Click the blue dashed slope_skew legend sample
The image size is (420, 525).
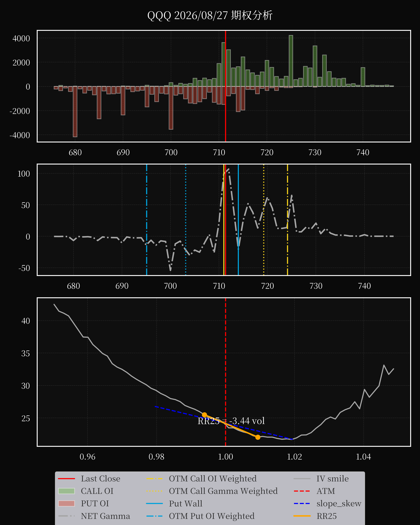click(x=302, y=504)
